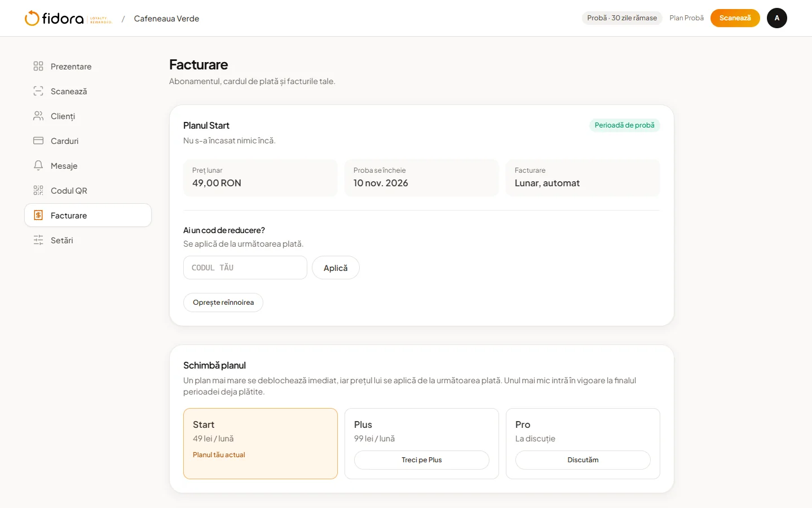Click the Scanează scan-frame icon in sidebar
This screenshot has height=508, width=812.
pos(38,91)
